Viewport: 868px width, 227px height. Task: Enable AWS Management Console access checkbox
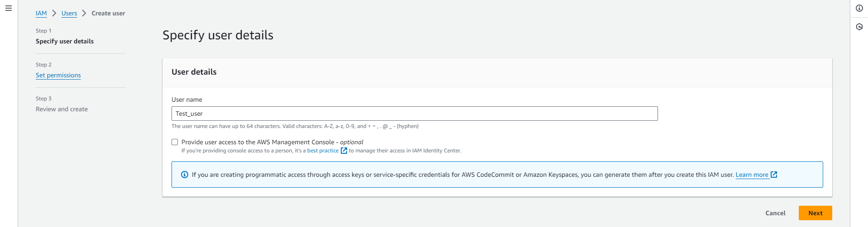(175, 142)
